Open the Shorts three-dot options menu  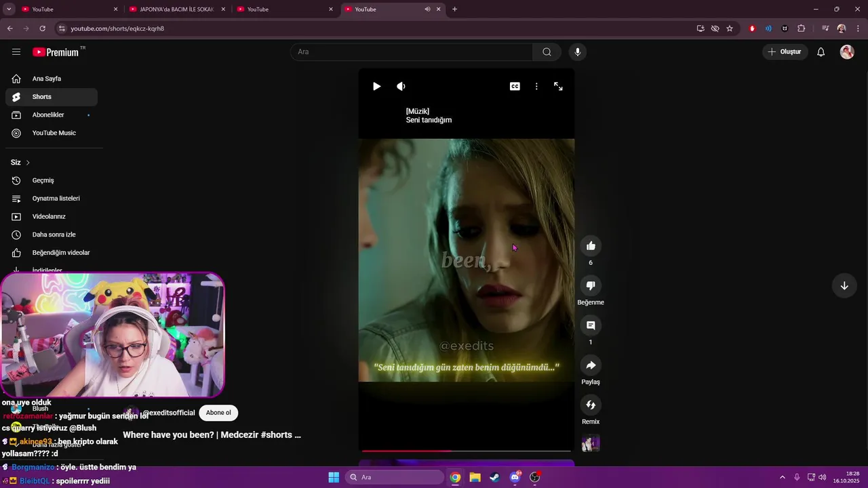[x=536, y=86]
